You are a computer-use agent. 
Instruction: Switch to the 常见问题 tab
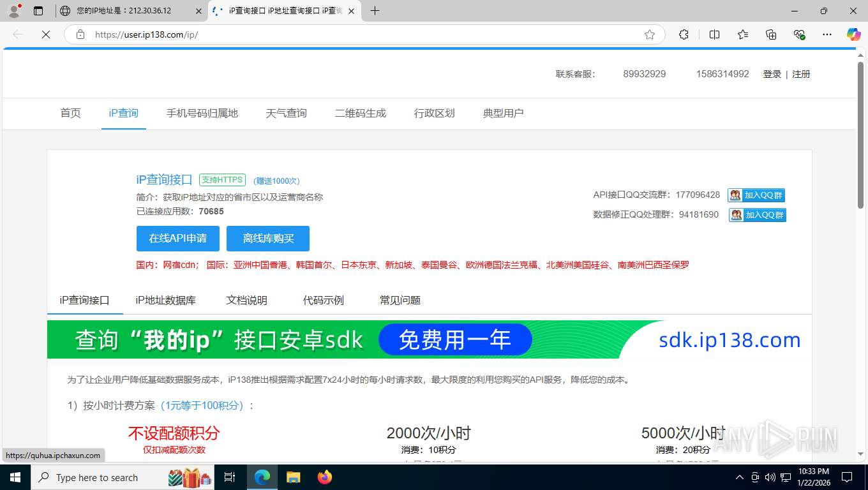(x=400, y=300)
